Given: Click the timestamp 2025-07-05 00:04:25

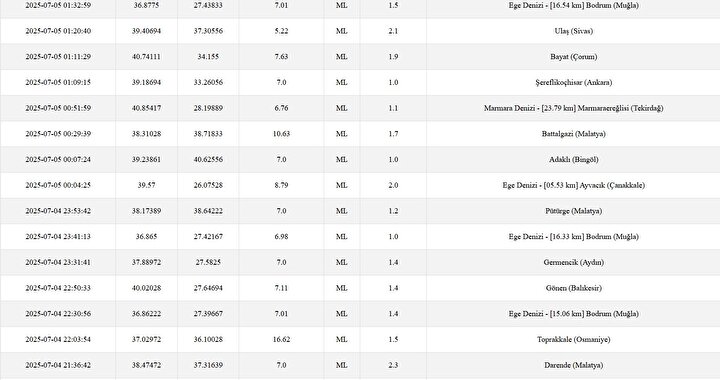Looking at the screenshot, I should (x=58, y=185).
